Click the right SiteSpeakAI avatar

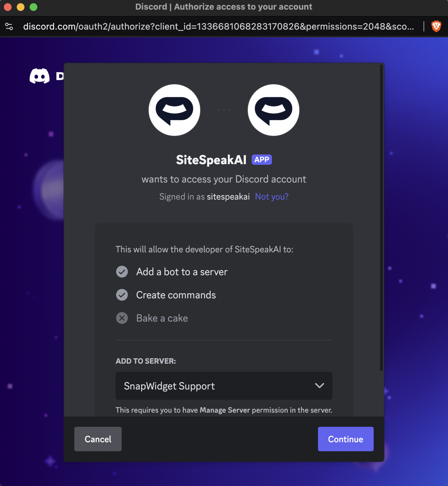click(274, 110)
